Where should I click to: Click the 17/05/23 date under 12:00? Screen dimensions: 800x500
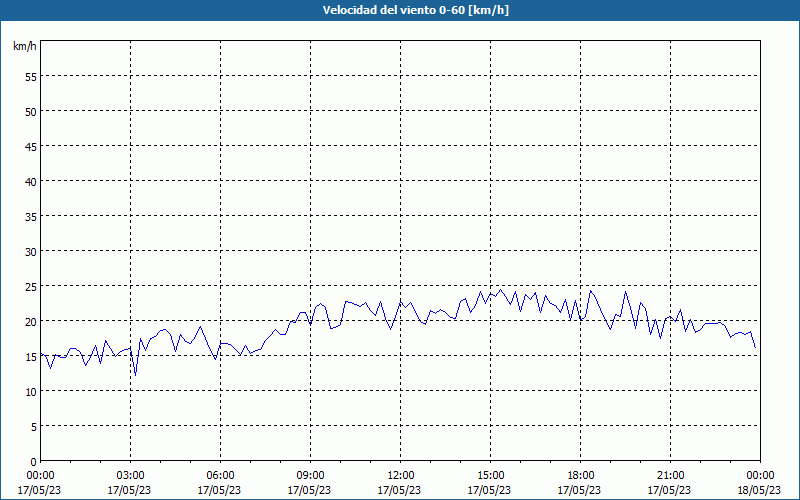click(399, 490)
